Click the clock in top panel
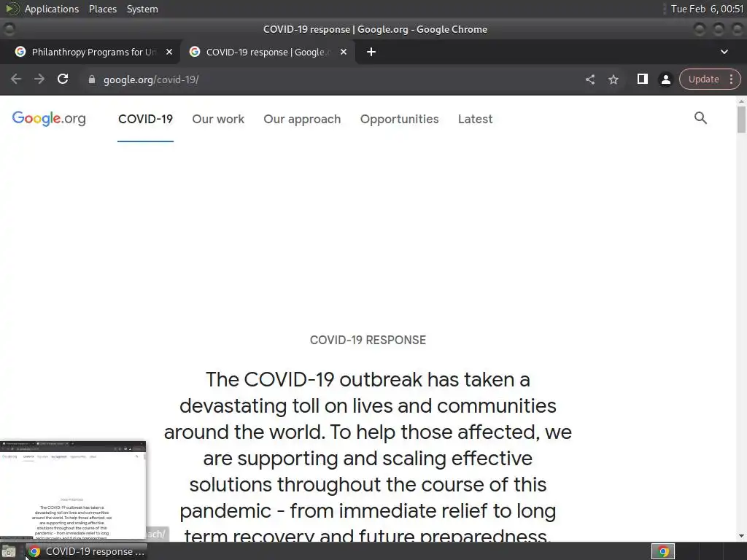The height and width of the screenshot is (560, 747). click(707, 9)
